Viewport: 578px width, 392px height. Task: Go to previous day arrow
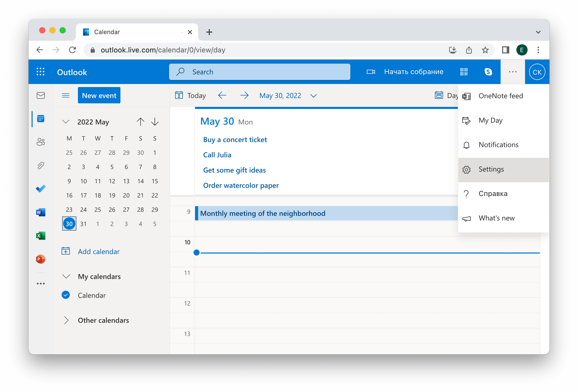pyautogui.click(x=222, y=95)
